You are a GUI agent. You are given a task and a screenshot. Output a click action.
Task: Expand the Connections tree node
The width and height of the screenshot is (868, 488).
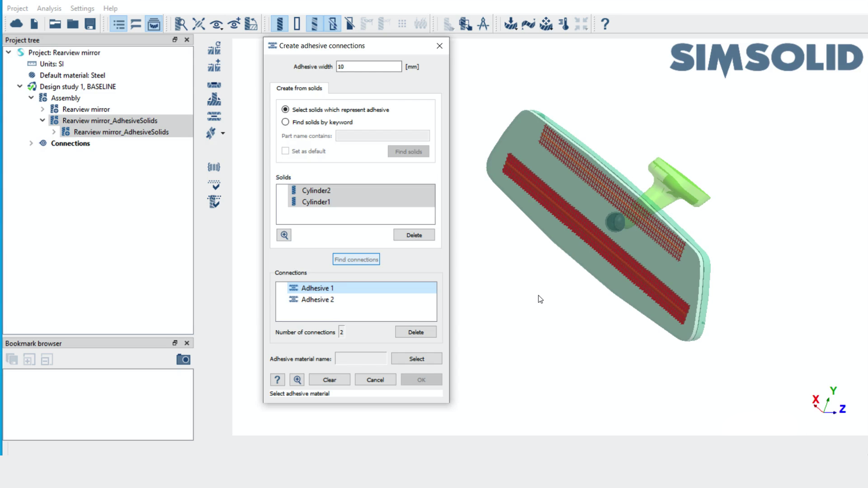pos(31,143)
